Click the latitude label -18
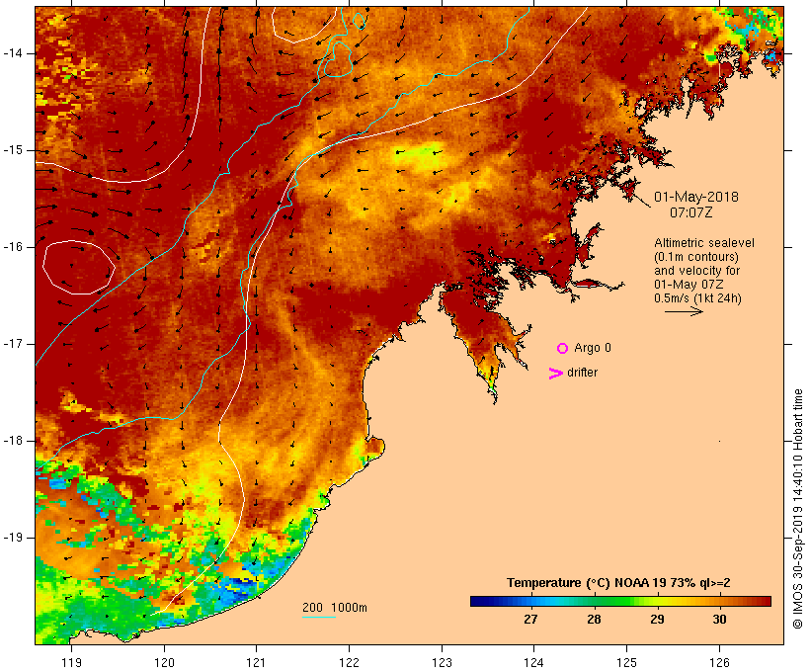Screen dimensions: 810x672 13,441
